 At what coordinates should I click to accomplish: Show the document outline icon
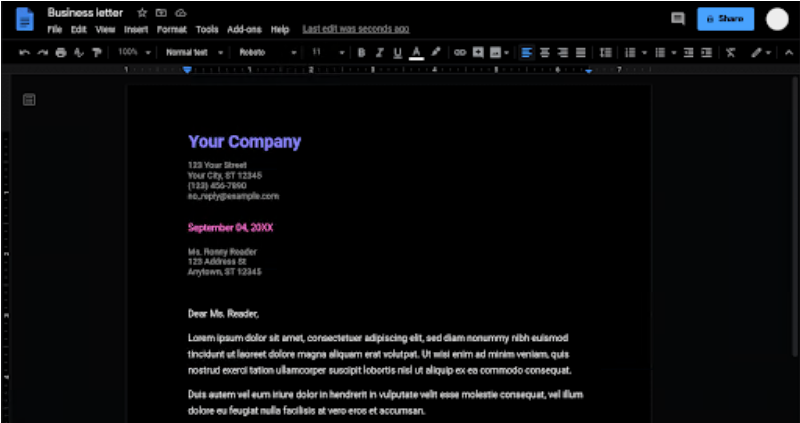coord(30,99)
